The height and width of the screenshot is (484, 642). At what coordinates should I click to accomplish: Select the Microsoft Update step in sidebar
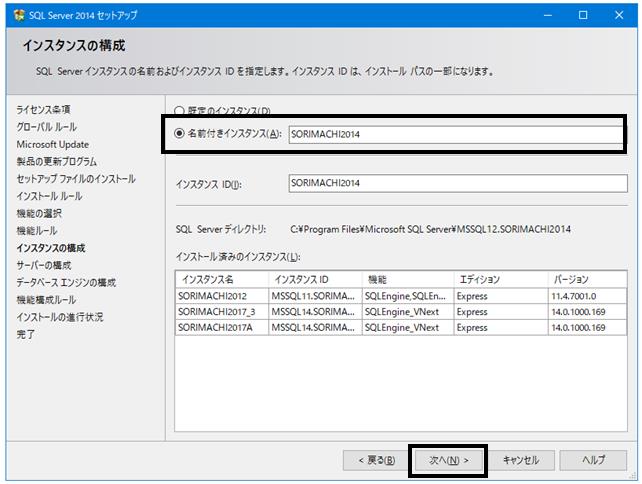(x=52, y=145)
